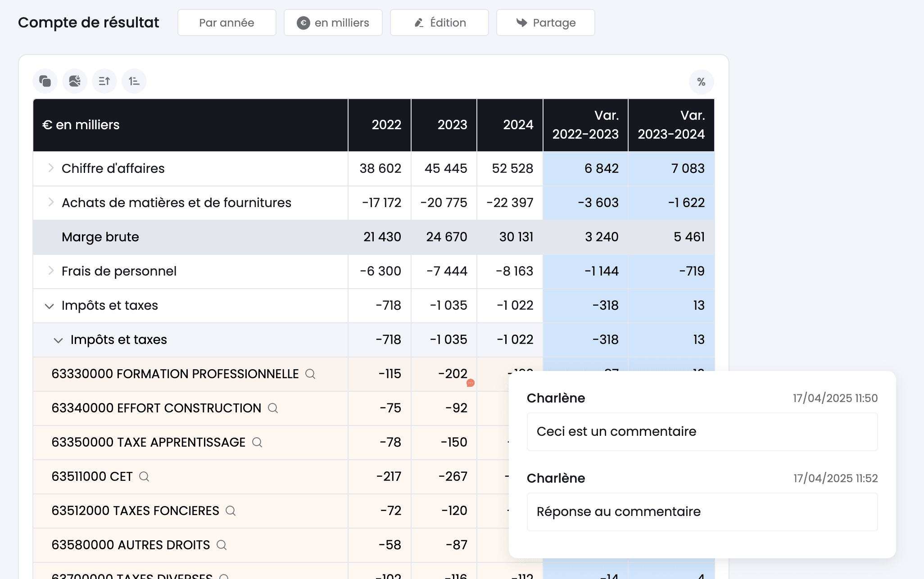The width and height of the screenshot is (924, 579).
Task: Click the -150 TAXE APPRENTISSAGE cell
Action: [x=444, y=442]
